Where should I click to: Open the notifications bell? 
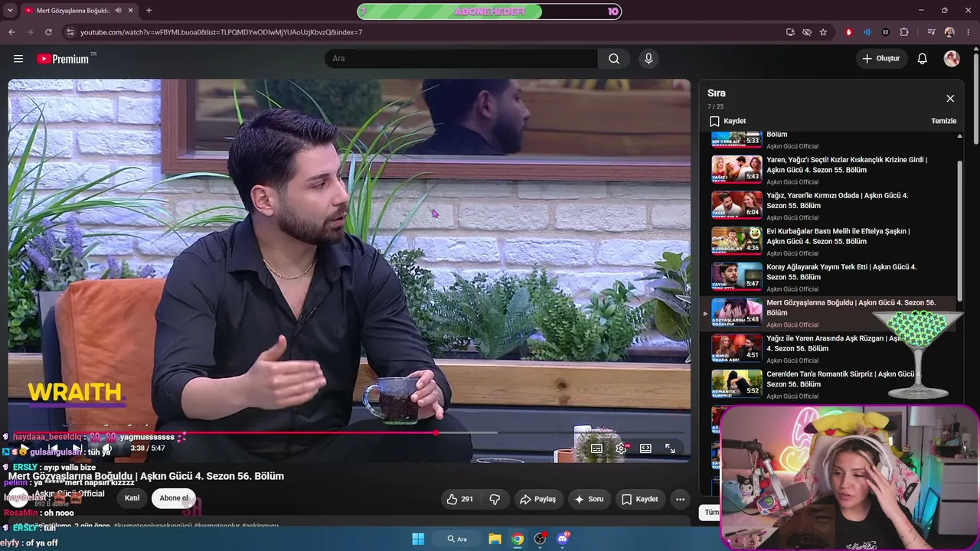click(923, 59)
